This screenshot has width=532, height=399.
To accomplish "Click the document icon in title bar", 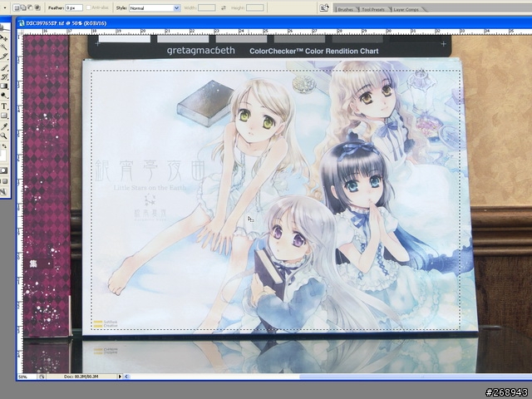I will pyautogui.click(x=22, y=23).
